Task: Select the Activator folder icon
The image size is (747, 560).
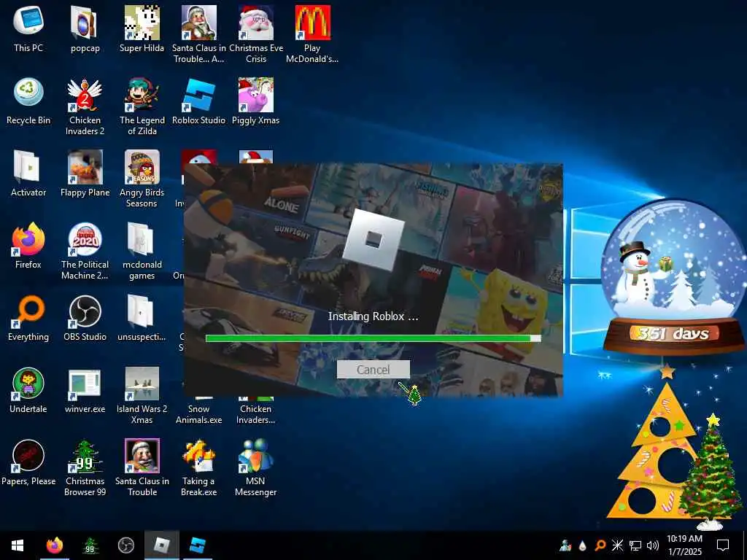Action: (28, 174)
